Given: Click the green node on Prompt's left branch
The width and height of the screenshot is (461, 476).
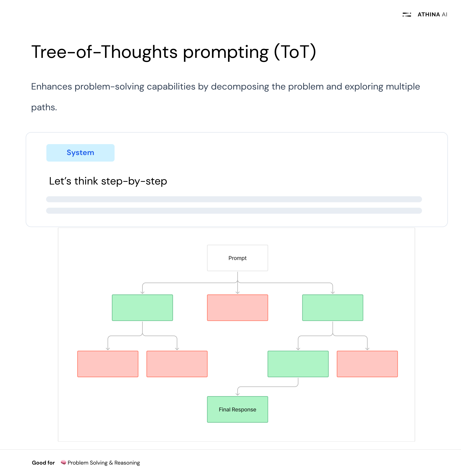Looking at the screenshot, I should pyautogui.click(x=142, y=308).
